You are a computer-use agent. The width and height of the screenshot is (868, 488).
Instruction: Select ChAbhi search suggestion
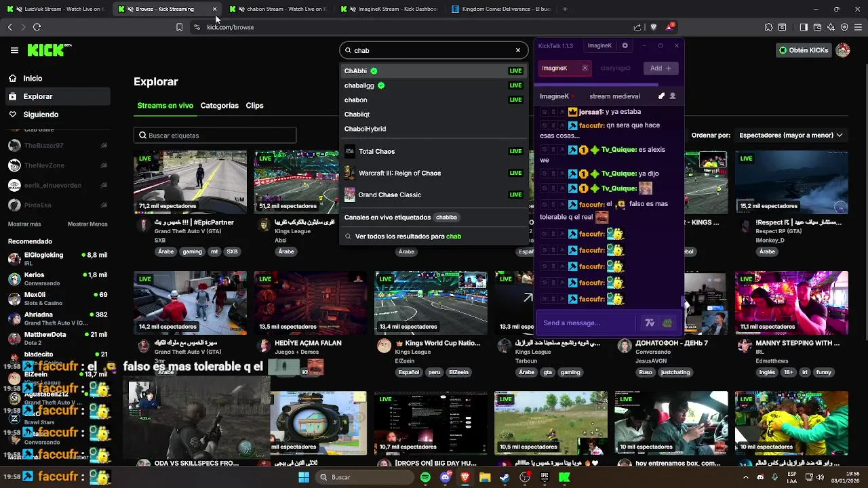433,71
